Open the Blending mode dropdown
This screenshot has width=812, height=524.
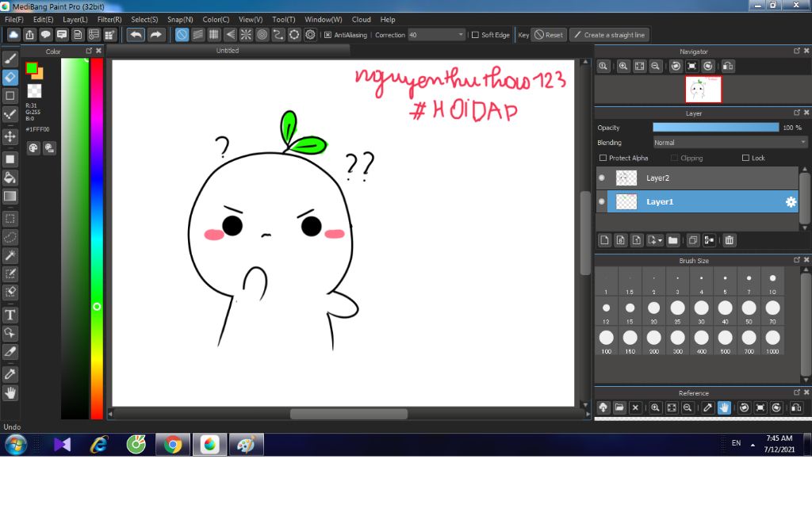(730, 143)
